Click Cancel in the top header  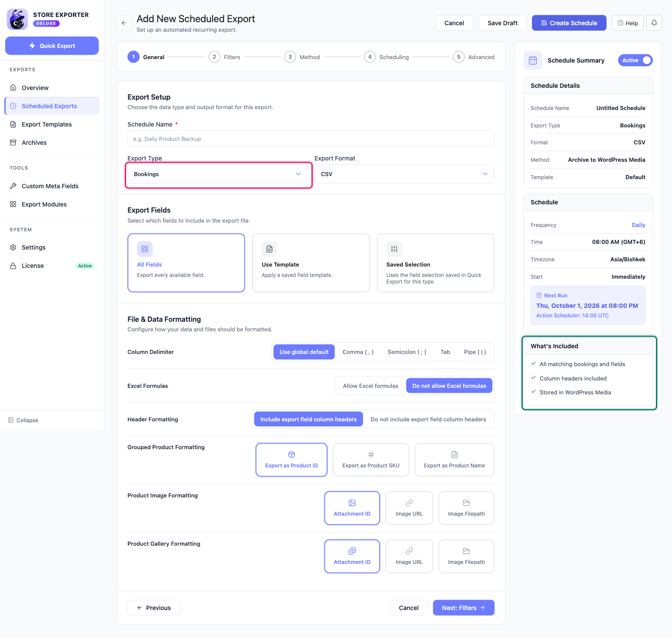[x=454, y=23]
